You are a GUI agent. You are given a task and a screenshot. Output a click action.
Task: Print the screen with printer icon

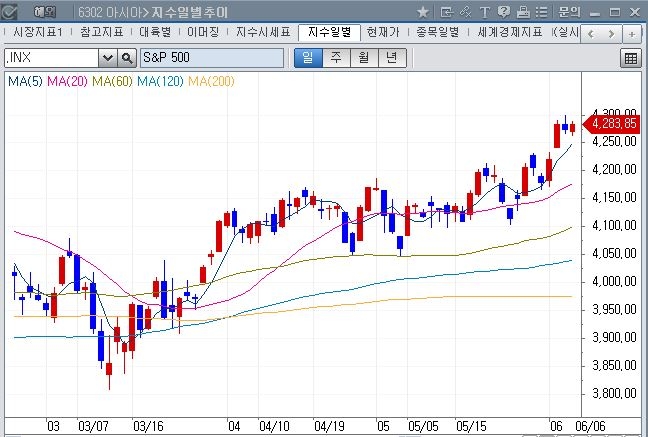(523, 12)
